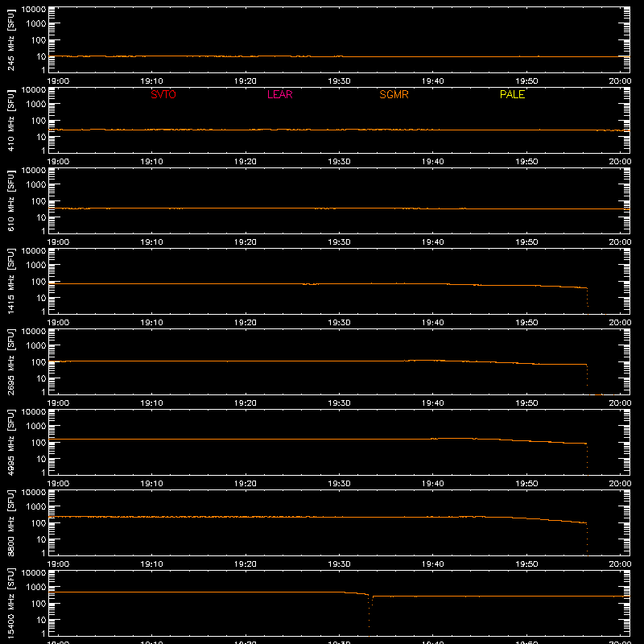This screenshot has width=644, height=644.
Task: Click 19:30 tick label under 245 MHz panel
Action: pyautogui.click(x=339, y=81)
